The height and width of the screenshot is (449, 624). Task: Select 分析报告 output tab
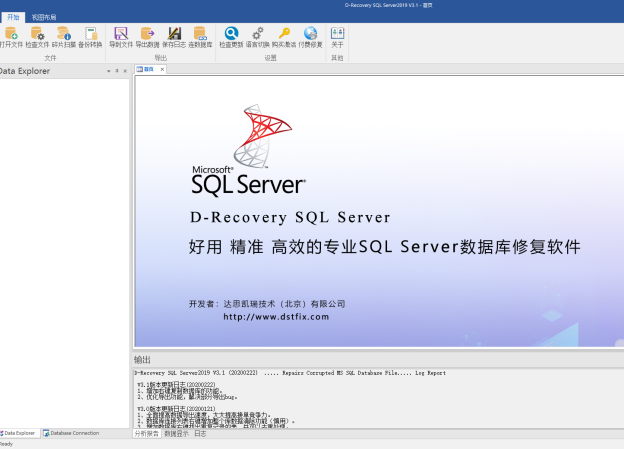click(x=147, y=434)
